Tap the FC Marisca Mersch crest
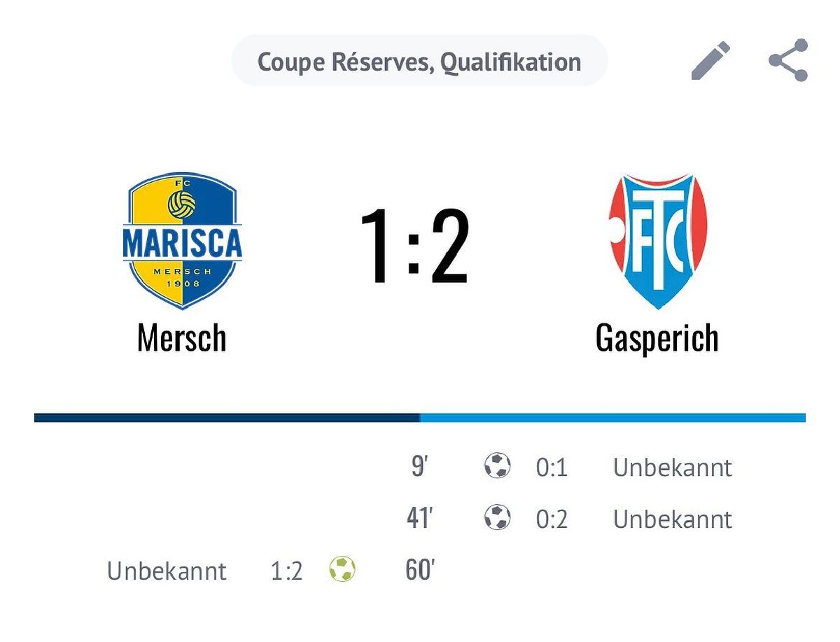840x642 pixels. point(183,241)
